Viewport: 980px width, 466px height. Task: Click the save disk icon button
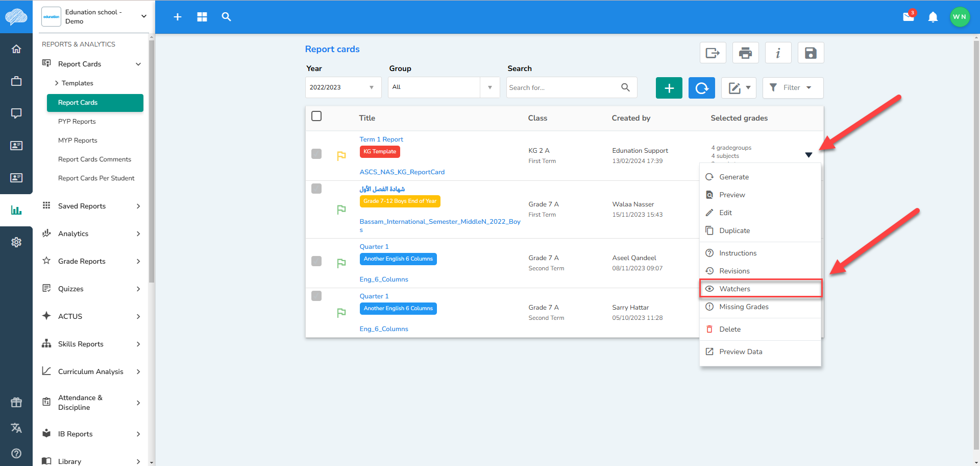click(x=811, y=53)
